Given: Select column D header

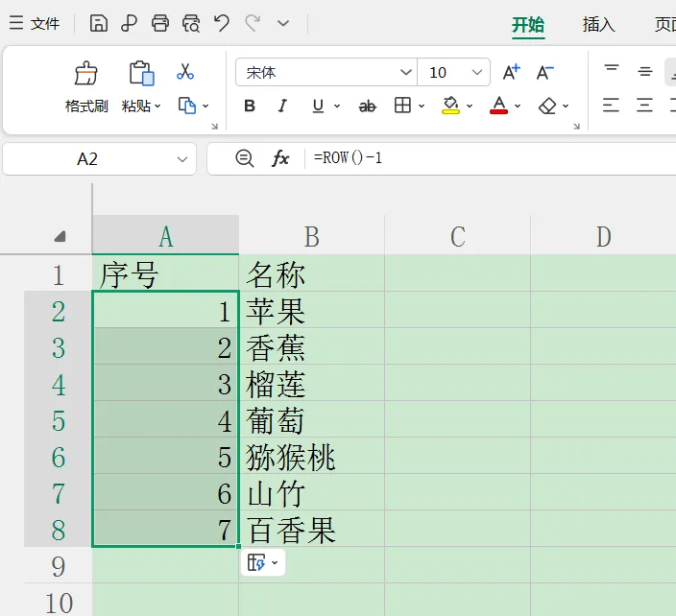Looking at the screenshot, I should point(604,236).
